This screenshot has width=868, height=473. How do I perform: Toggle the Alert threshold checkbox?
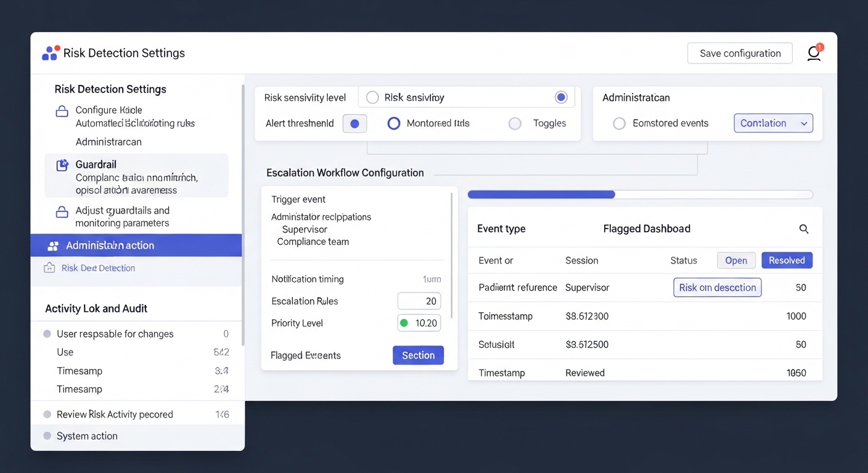pos(354,124)
